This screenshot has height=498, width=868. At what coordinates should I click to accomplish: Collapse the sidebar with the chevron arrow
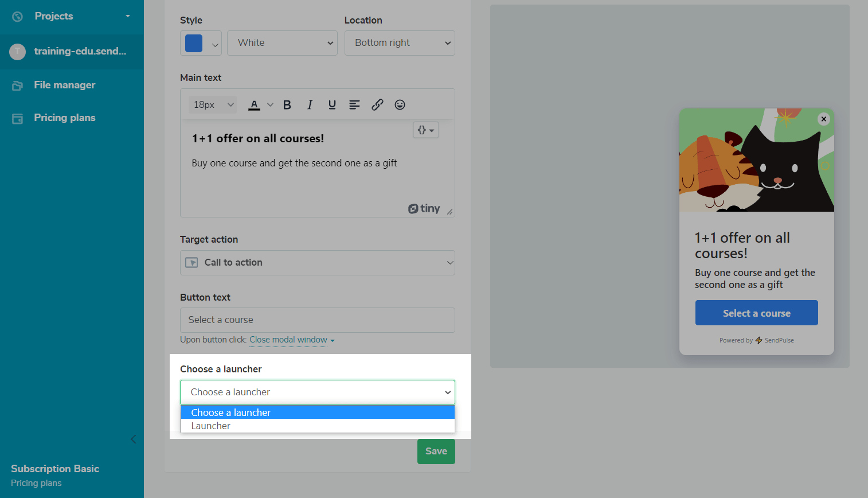pyautogui.click(x=134, y=439)
